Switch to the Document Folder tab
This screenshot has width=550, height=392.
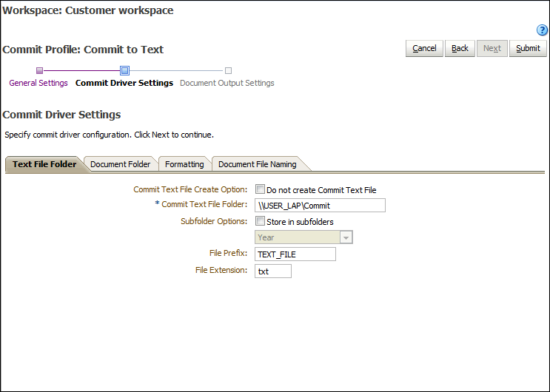(x=121, y=164)
